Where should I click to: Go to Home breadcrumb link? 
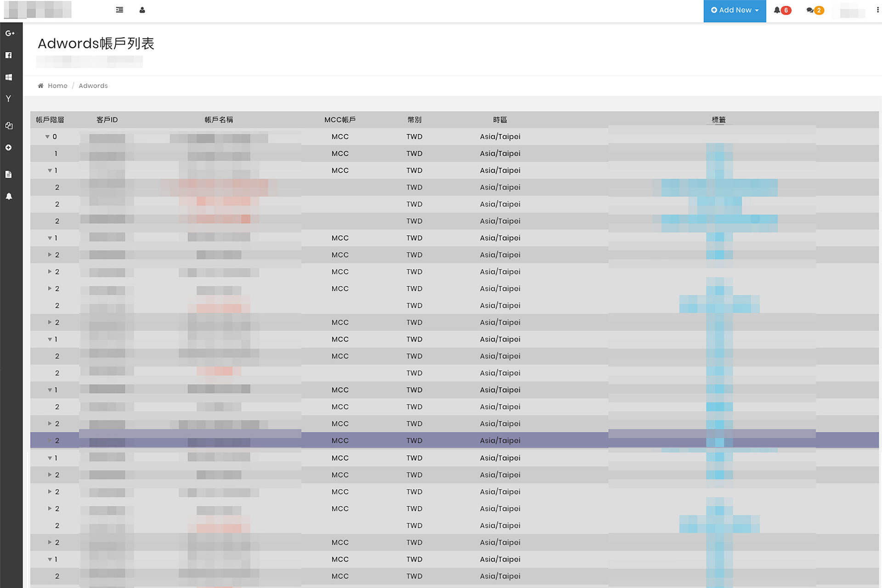coord(57,85)
